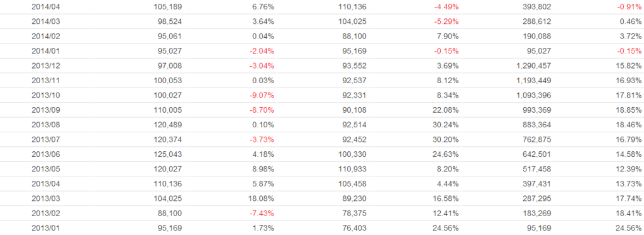The height and width of the screenshot is (235, 644).
Task: Click the red -4.49% percentage
Action: pyautogui.click(x=446, y=6)
